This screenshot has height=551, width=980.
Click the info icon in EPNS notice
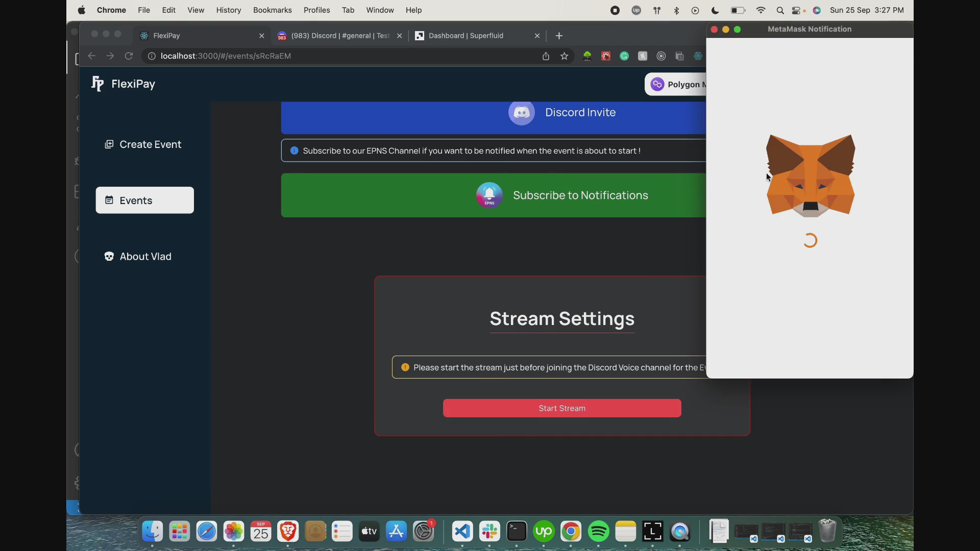coord(295,151)
